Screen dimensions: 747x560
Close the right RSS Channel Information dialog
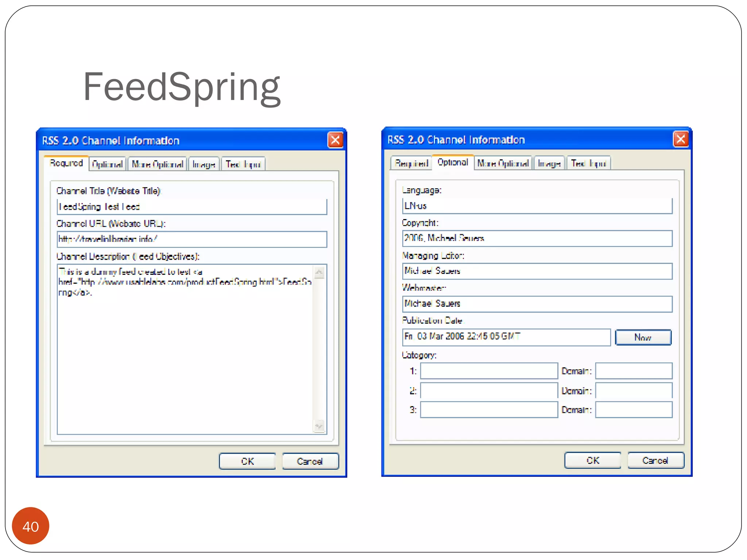tap(681, 139)
